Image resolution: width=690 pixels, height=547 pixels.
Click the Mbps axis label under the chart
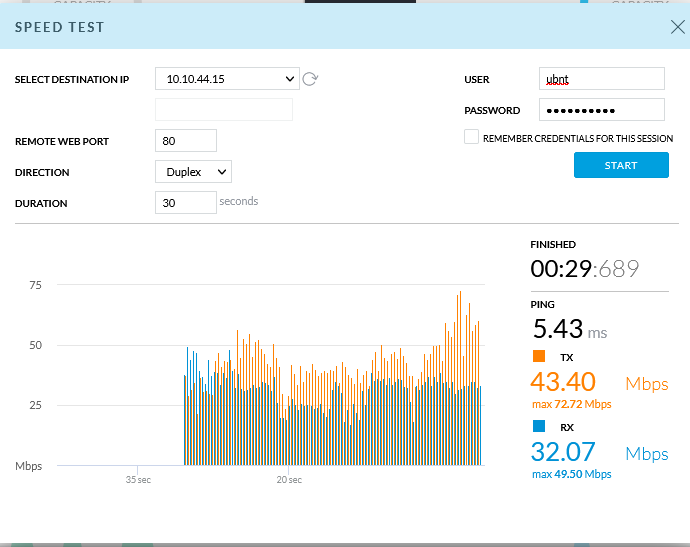(x=29, y=466)
